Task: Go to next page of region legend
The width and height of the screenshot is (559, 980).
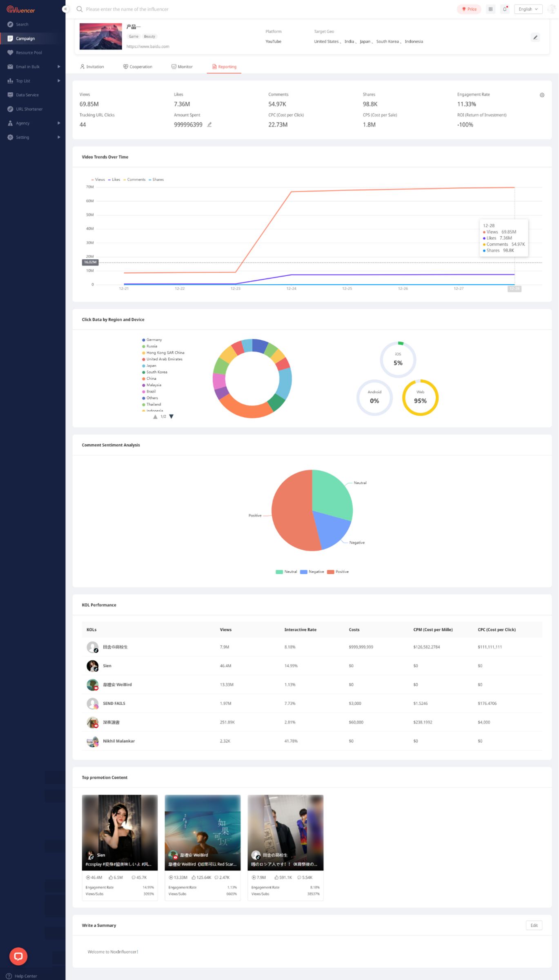Action: 171,416
